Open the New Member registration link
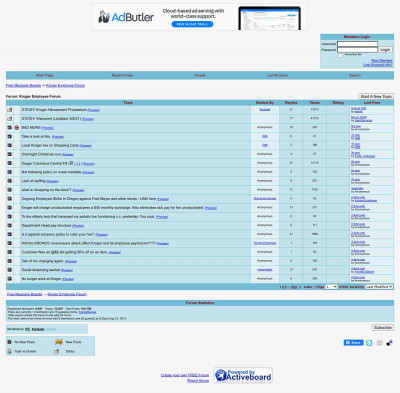Screen dimensions: 400x393 tap(382, 61)
